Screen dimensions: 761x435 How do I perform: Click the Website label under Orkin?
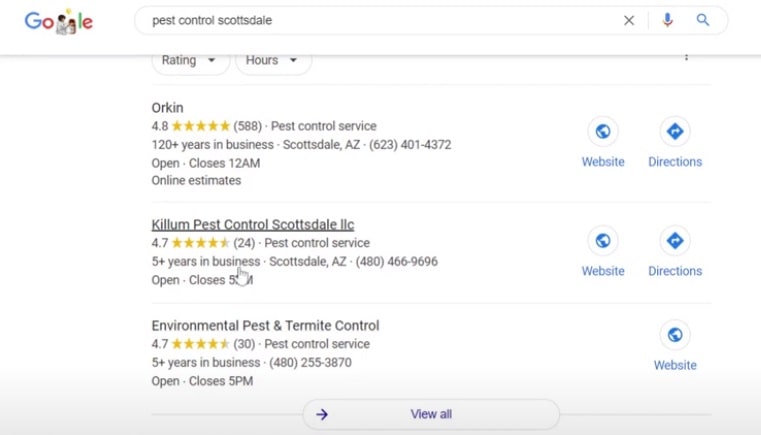[603, 162]
